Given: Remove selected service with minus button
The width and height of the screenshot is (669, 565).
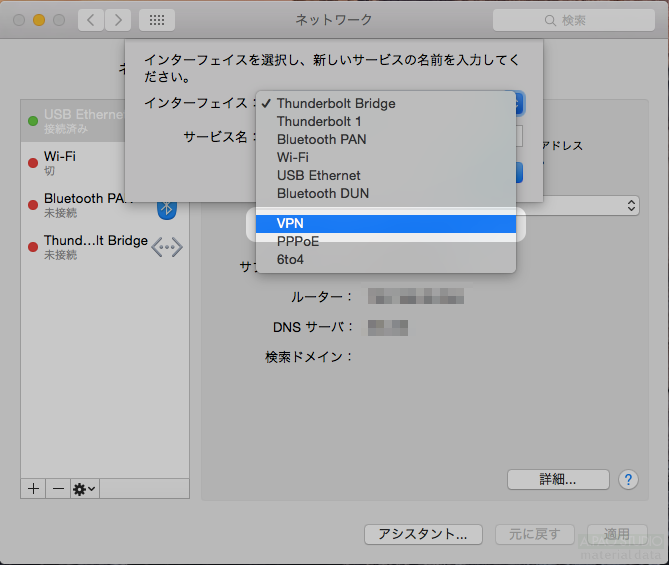Looking at the screenshot, I should point(58,488).
